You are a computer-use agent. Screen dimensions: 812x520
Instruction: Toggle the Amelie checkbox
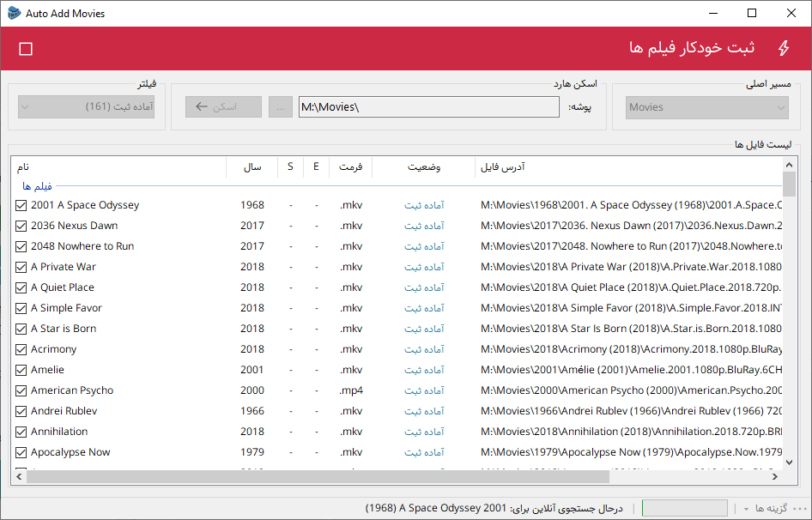(x=21, y=371)
